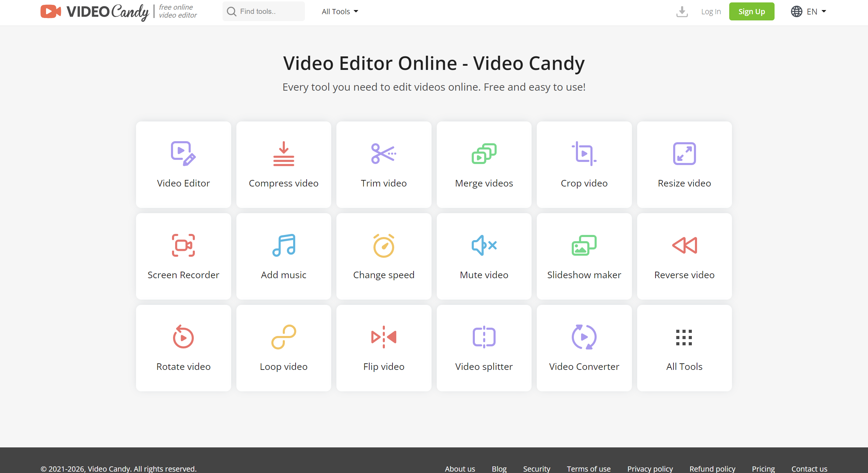This screenshot has width=868, height=473.
Task: Open the About us footer link
Action: 460,469
